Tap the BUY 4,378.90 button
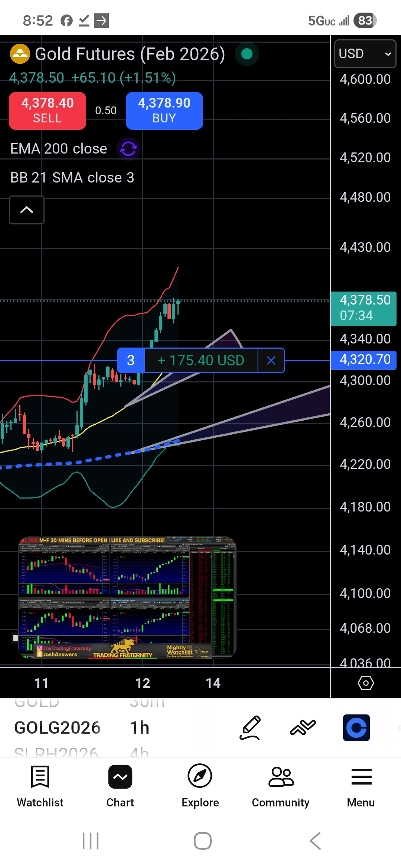The height and width of the screenshot is (868, 401). pos(164,111)
